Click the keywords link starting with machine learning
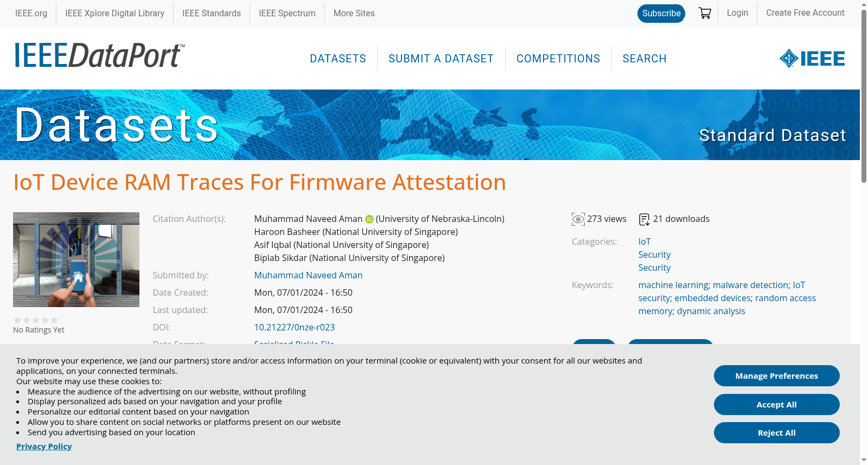 727,298
